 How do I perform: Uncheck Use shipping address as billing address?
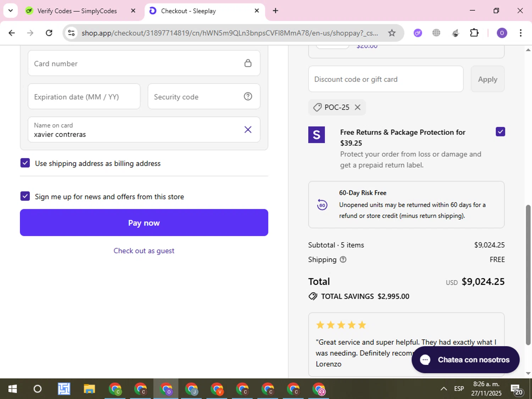click(x=25, y=163)
